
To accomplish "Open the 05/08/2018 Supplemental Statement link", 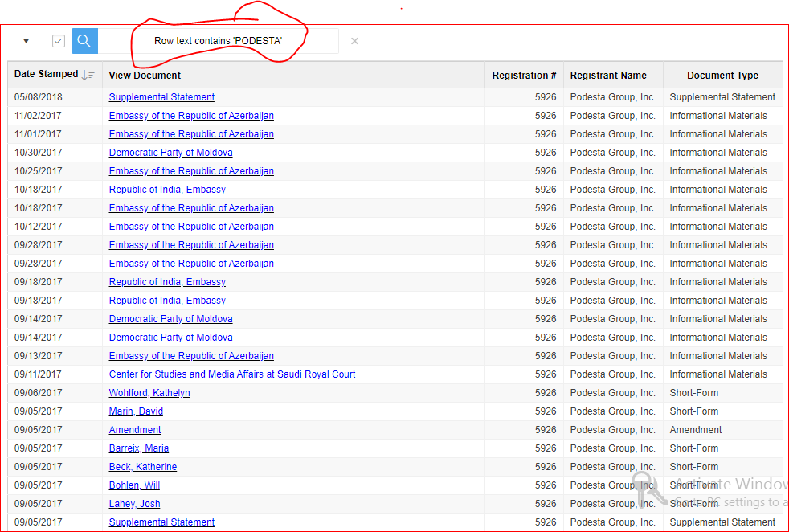I will tap(161, 97).
